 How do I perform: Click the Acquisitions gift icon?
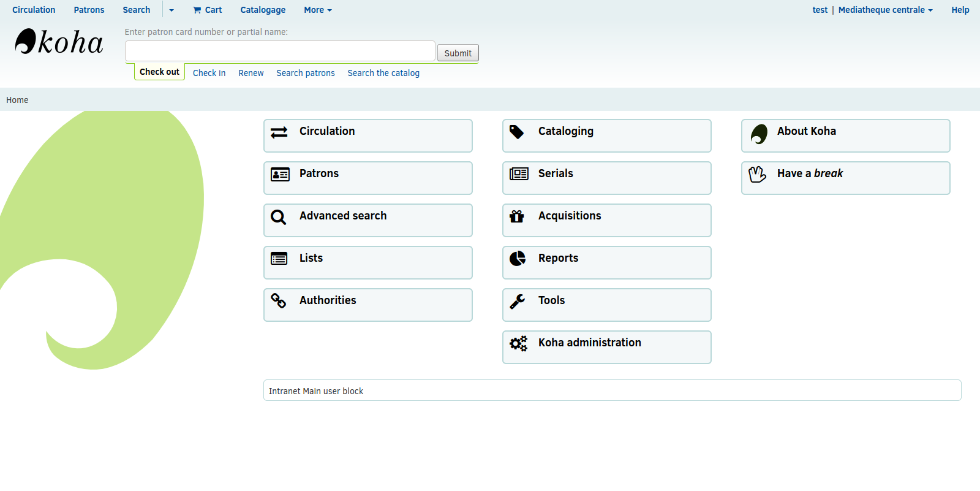[517, 216]
